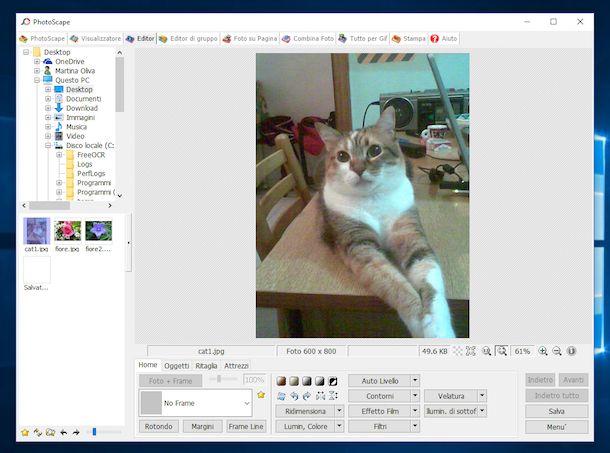
Task: Rotate photo 90° counter-clockwise
Action: click(294, 396)
